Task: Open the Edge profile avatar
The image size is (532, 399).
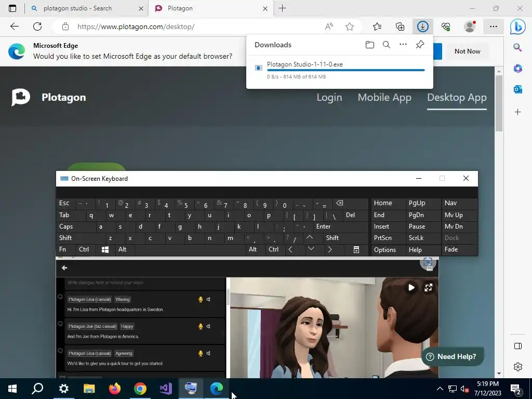Action: [x=470, y=26]
